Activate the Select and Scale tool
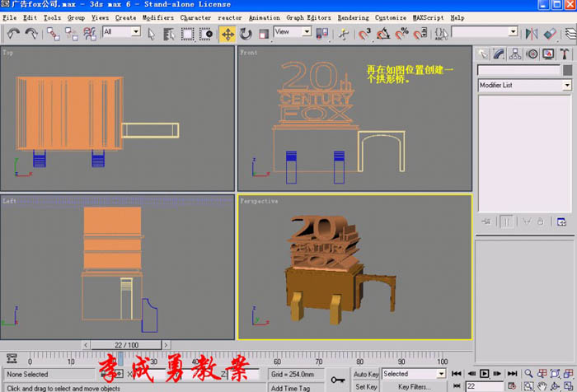The height and width of the screenshot is (392, 577). click(x=264, y=35)
